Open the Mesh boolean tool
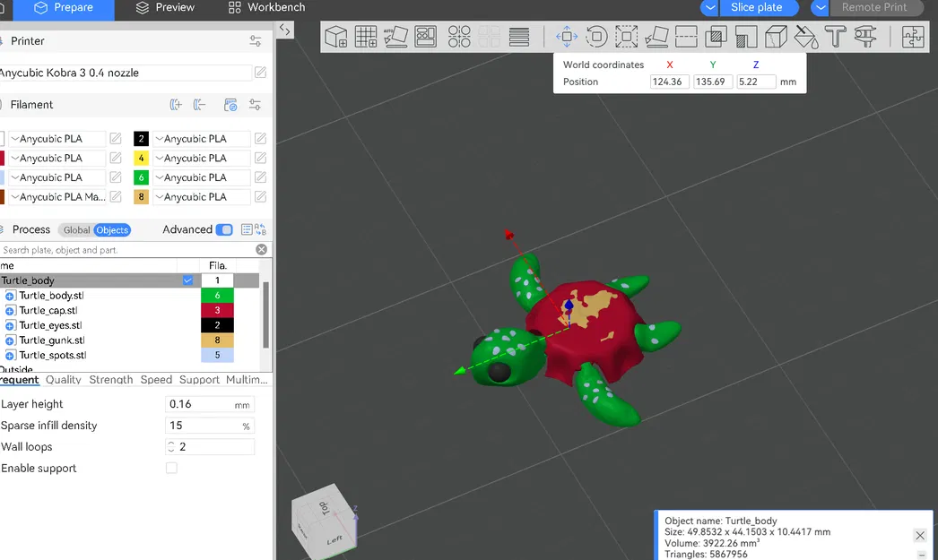 coord(717,37)
